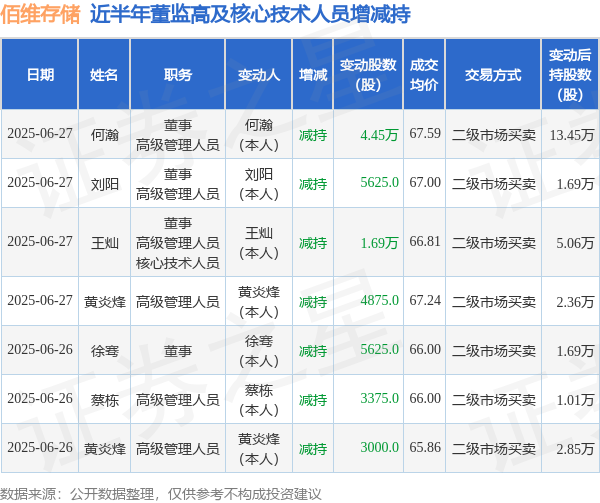
Task: Click 减持 in 何瀚's row
Action: click(x=313, y=135)
